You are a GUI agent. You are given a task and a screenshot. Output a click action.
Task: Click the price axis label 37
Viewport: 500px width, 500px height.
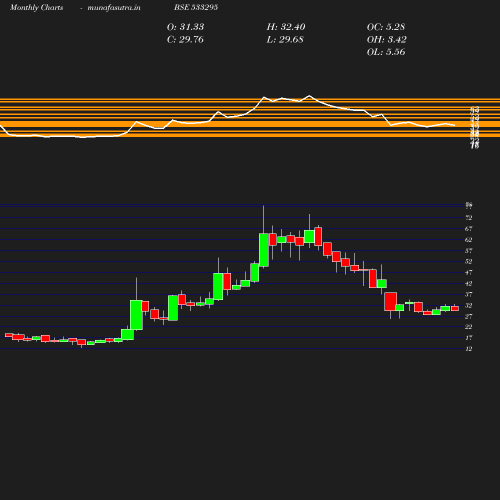[x=469, y=294]
